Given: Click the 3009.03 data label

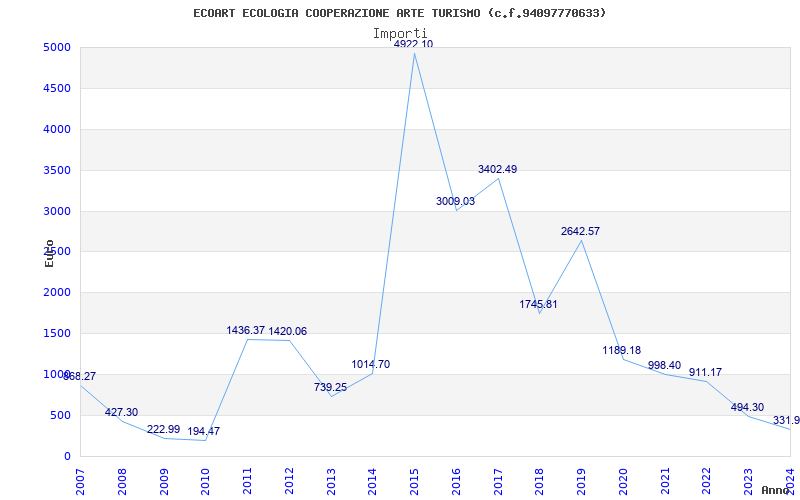Looking at the screenshot, I should tap(455, 202).
